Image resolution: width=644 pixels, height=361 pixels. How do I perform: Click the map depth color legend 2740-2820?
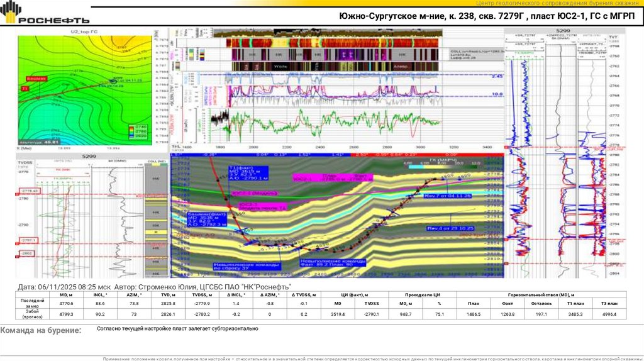coord(138,131)
